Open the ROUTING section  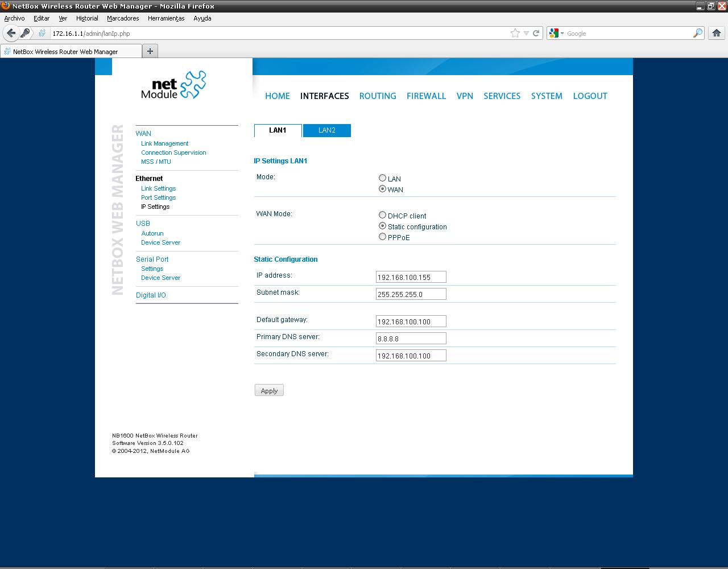(378, 96)
